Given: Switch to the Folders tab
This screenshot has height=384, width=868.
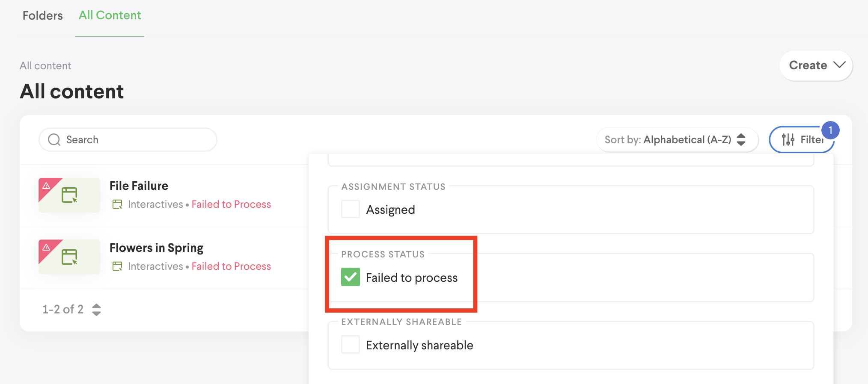Looking at the screenshot, I should point(42,16).
